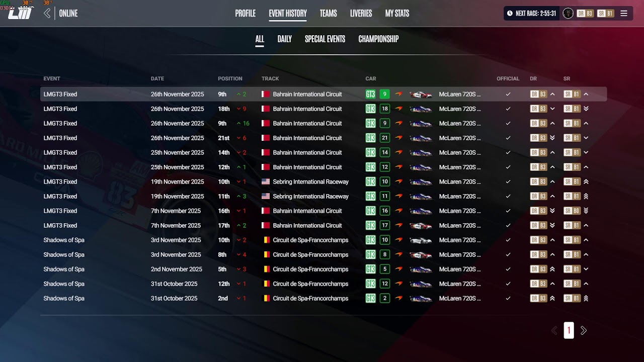This screenshot has width=644, height=362.
Task: Click the Next Race countdown timer
Action: [531, 14]
